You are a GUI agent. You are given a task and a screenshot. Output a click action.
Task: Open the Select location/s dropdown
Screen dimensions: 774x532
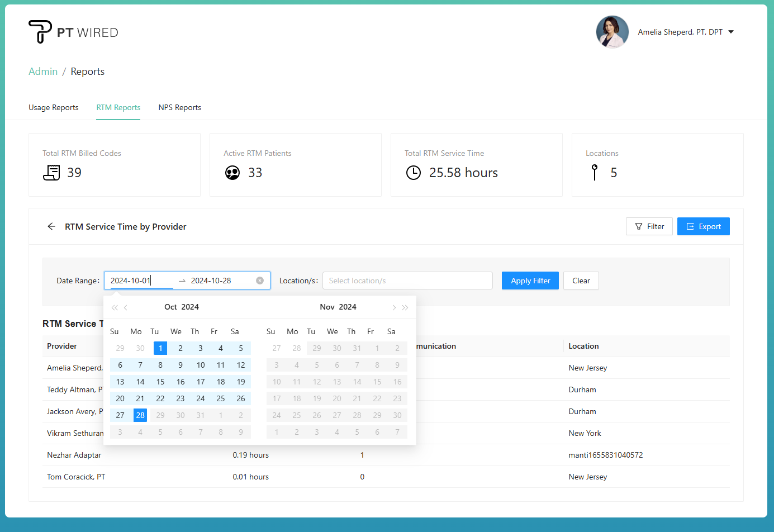407,281
